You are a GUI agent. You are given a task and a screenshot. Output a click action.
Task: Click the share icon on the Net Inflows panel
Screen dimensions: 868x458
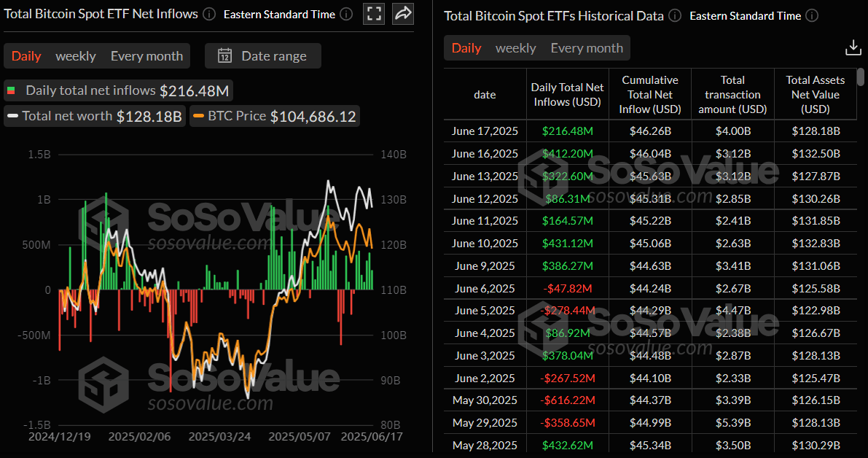click(x=402, y=14)
